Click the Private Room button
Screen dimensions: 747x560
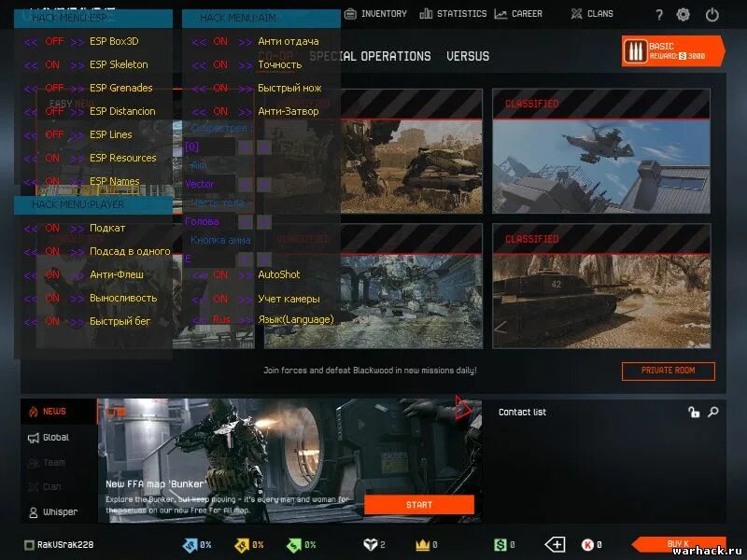click(669, 371)
